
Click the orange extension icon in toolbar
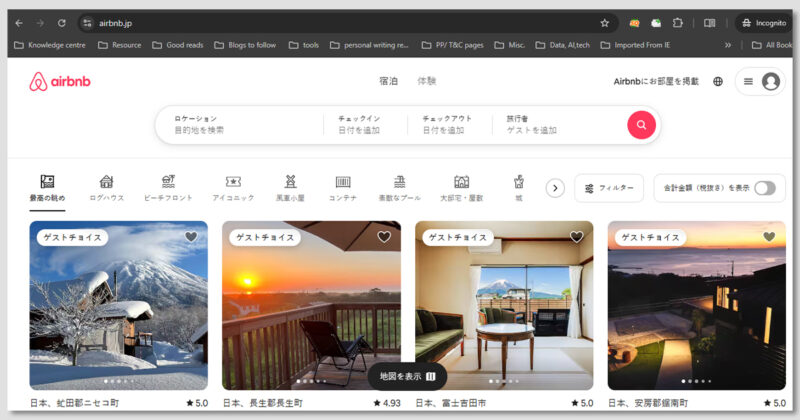(x=634, y=23)
